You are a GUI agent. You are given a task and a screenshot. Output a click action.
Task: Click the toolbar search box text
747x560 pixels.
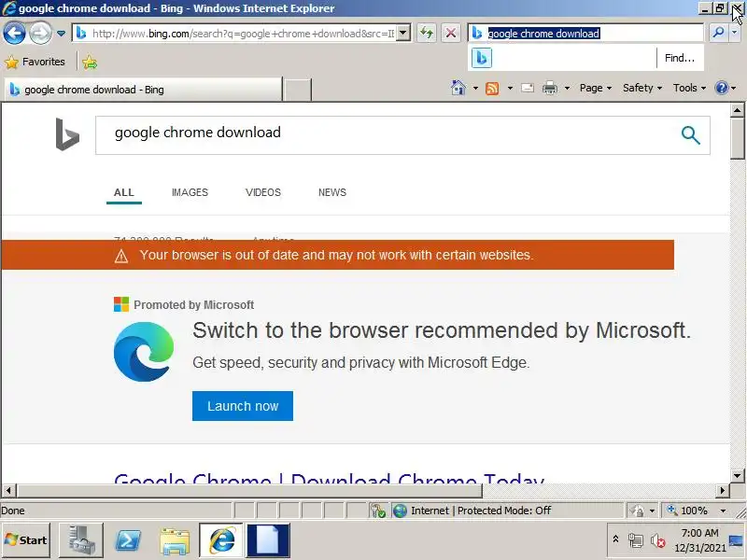click(x=543, y=34)
